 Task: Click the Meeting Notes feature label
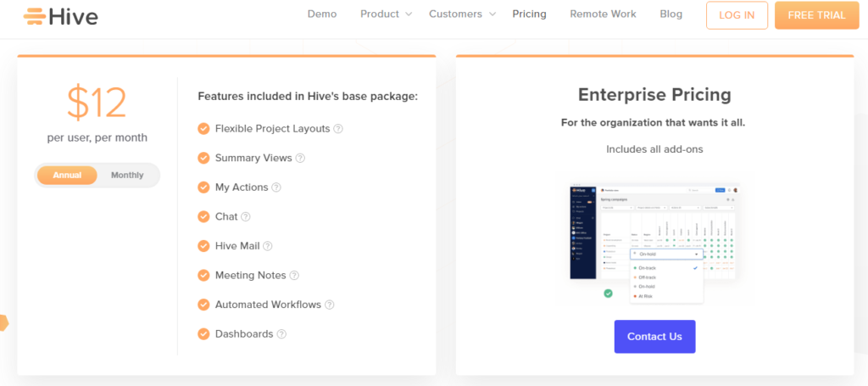click(251, 275)
